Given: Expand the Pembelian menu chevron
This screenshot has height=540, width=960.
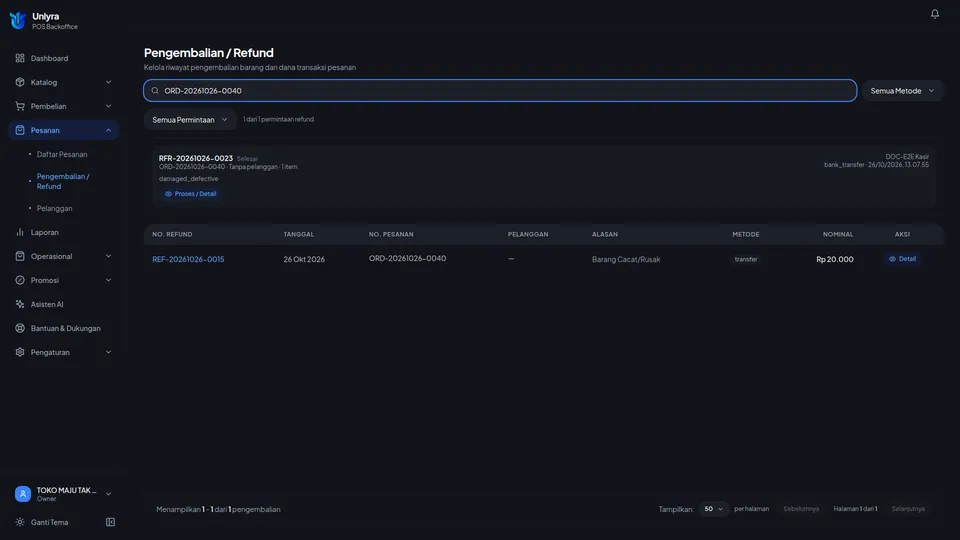Looking at the screenshot, I should (108, 106).
